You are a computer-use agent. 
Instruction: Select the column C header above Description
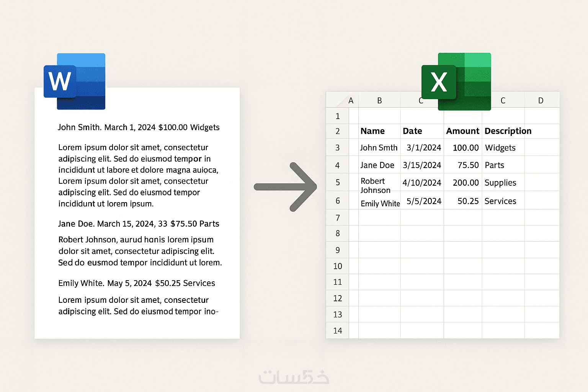point(503,100)
